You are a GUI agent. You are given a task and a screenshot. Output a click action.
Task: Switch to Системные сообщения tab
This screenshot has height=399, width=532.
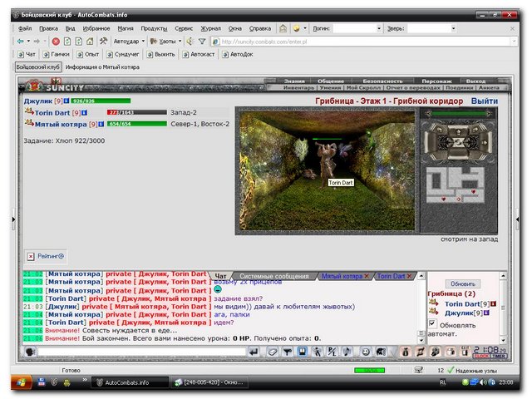[274, 276]
